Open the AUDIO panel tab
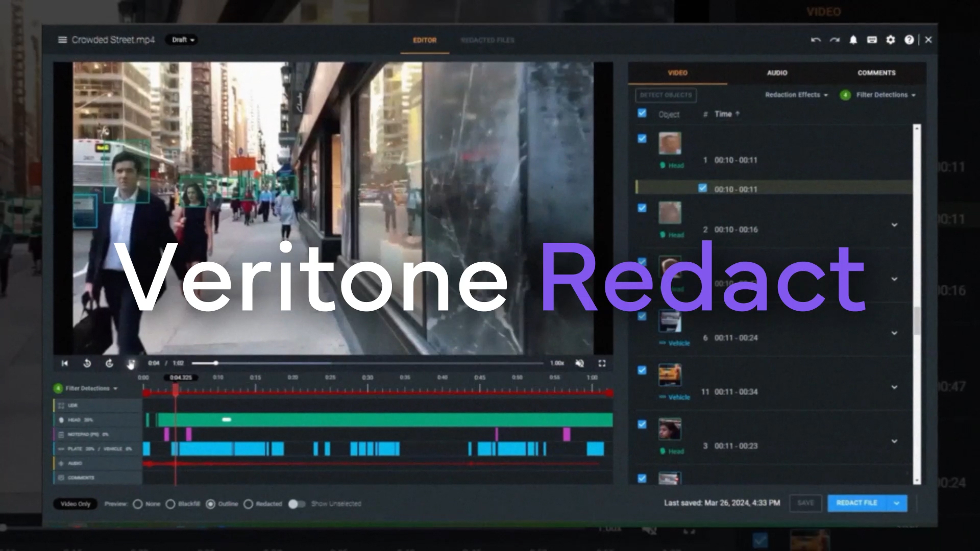 777,73
